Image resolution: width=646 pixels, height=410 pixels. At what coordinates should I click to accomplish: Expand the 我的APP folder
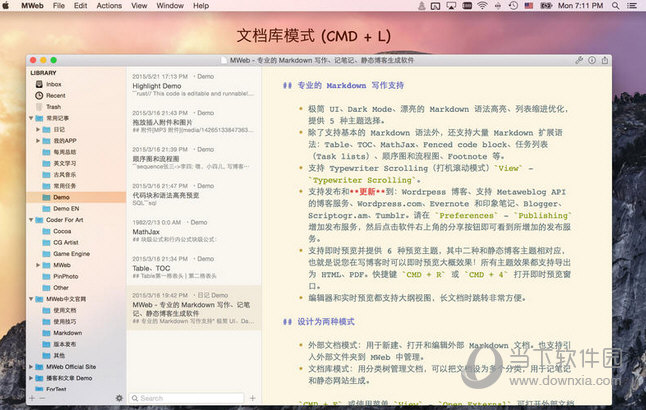(x=38, y=141)
